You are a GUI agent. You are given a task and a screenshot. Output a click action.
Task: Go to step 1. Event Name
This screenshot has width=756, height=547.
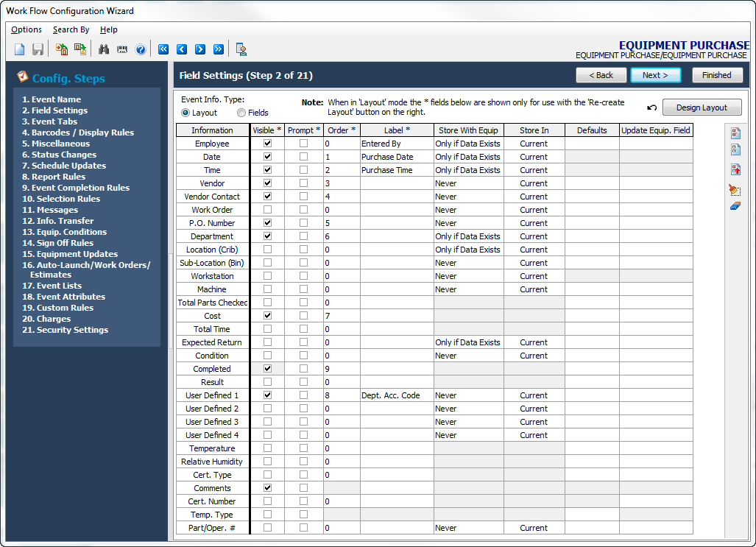(52, 99)
